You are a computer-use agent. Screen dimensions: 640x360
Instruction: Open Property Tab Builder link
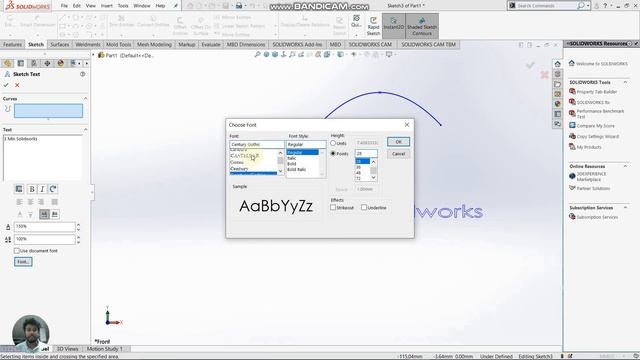(x=596, y=92)
